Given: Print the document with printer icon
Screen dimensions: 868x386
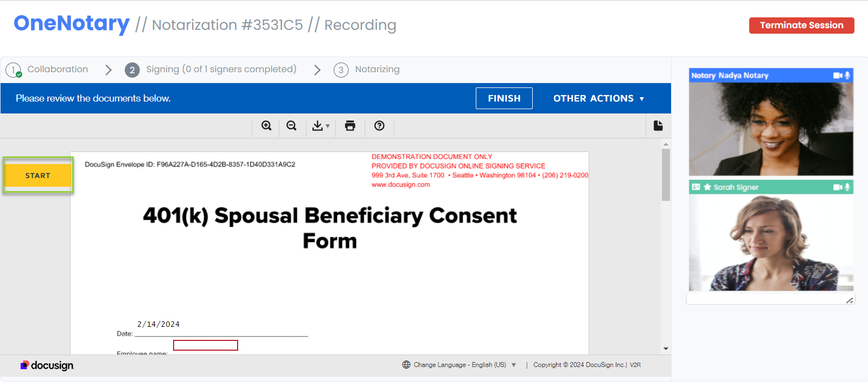Looking at the screenshot, I should click(x=350, y=126).
